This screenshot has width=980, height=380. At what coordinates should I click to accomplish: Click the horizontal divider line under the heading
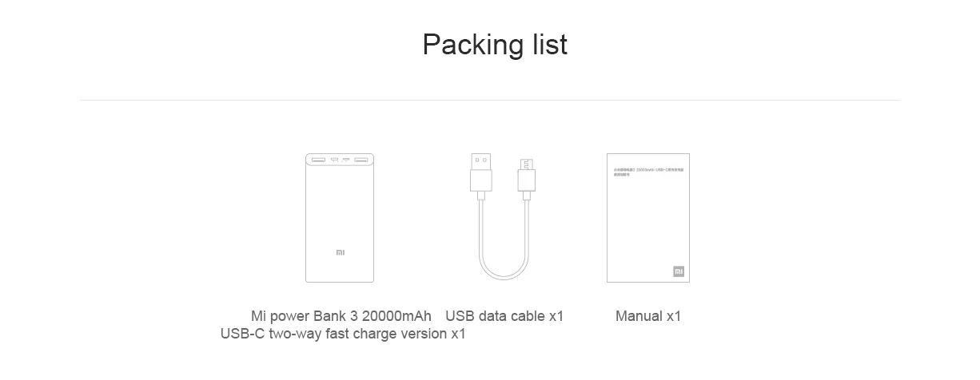pos(490,101)
